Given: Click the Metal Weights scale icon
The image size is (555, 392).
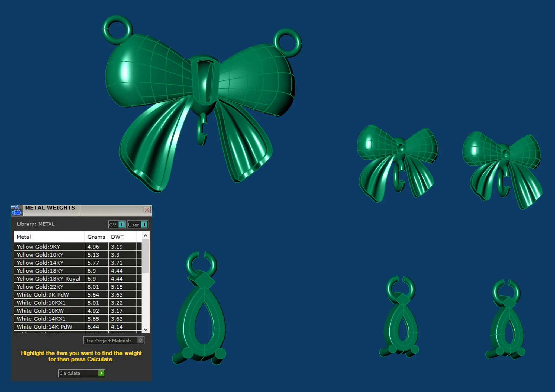Looking at the screenshot, I should (17, 210).
